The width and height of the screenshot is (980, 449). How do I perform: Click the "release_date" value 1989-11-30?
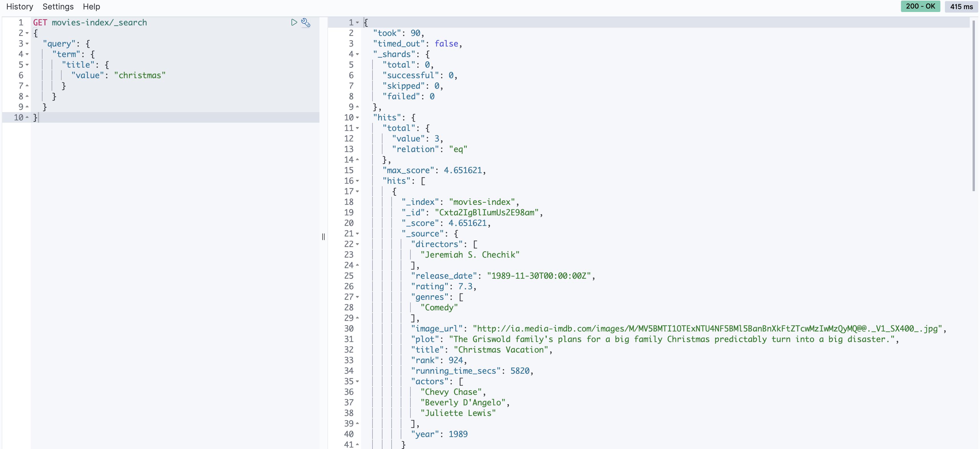click(539, 276)
